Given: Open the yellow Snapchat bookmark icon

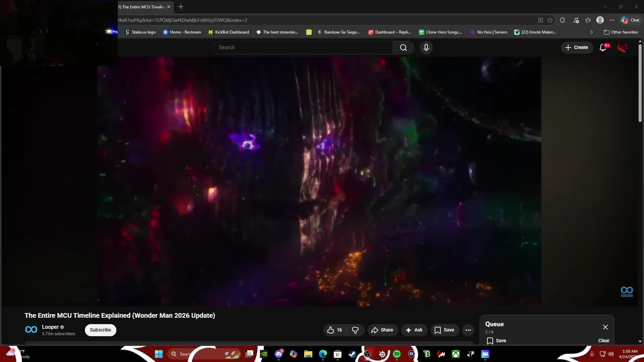Looking at the screenshot, I should (309, 32).
